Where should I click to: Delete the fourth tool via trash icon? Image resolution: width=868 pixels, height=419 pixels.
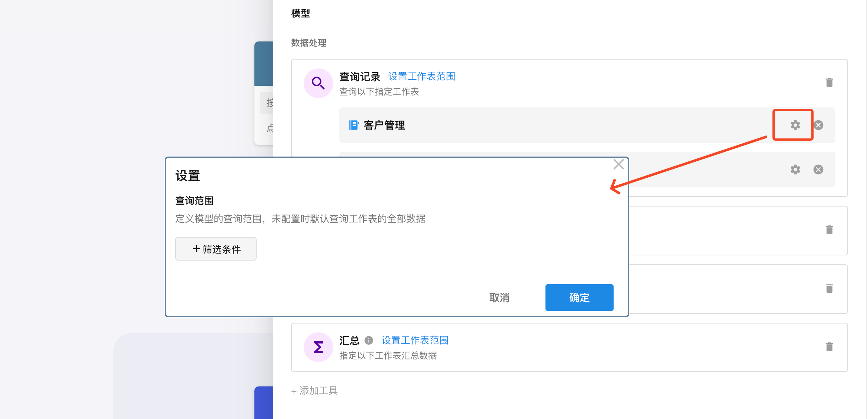(829, 288)
